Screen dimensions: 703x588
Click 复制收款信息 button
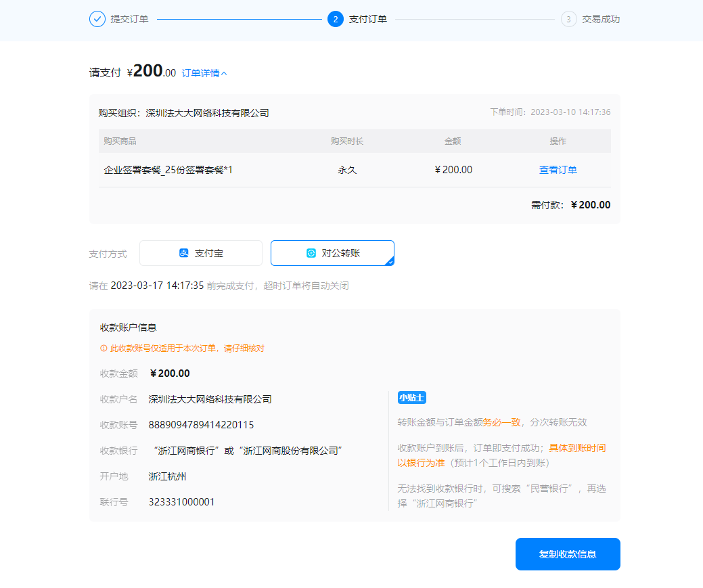pyautogui.click(x=568, y=554)
